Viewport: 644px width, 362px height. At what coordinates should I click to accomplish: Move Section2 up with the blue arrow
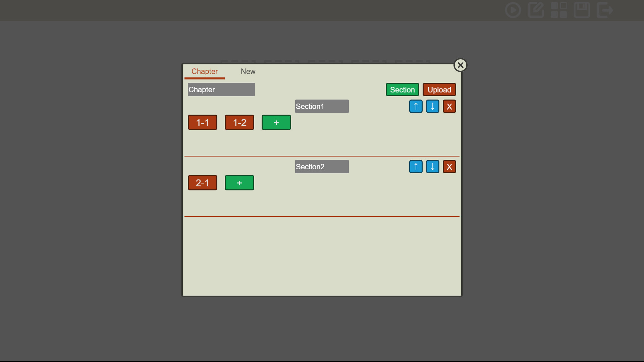pos(416,167)
